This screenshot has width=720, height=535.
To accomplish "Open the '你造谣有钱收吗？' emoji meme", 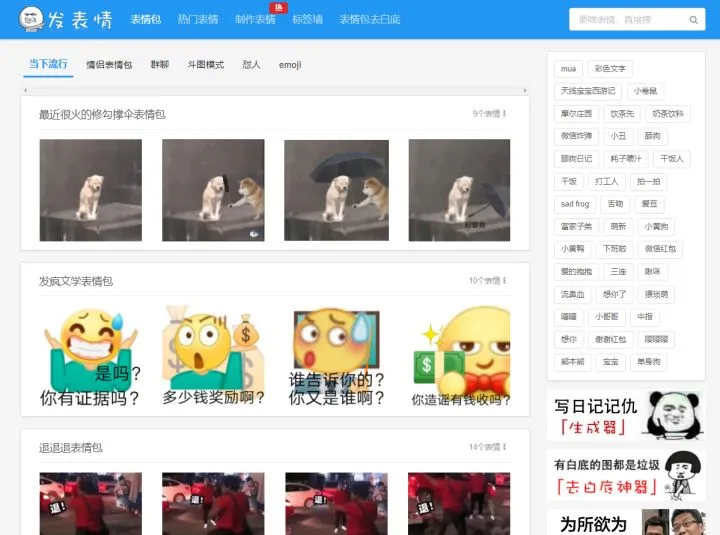I will point(459,357).
